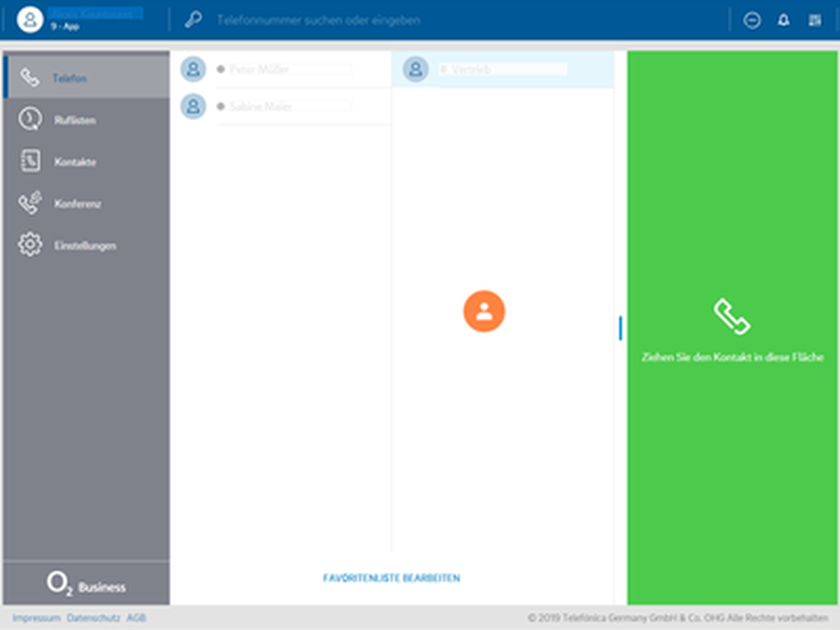The height and width of the screenshot is (630, 840).
Task: Open Ruflisten in the sidebar
Action: click(87, 119)
